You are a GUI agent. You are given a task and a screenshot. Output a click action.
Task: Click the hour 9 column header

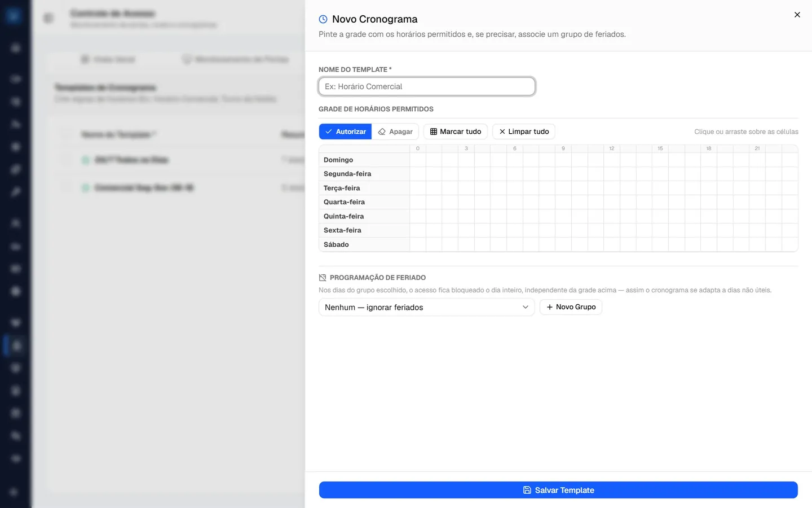(x=563, y=148)
